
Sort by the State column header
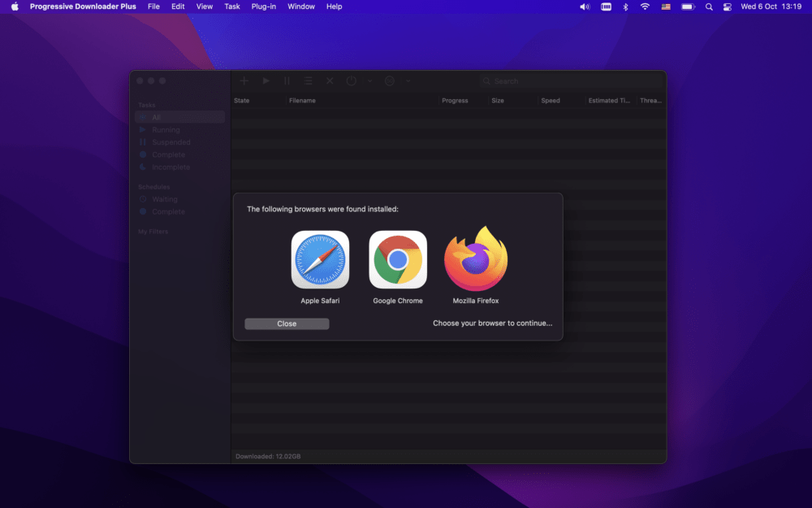[x=258, y=101]
